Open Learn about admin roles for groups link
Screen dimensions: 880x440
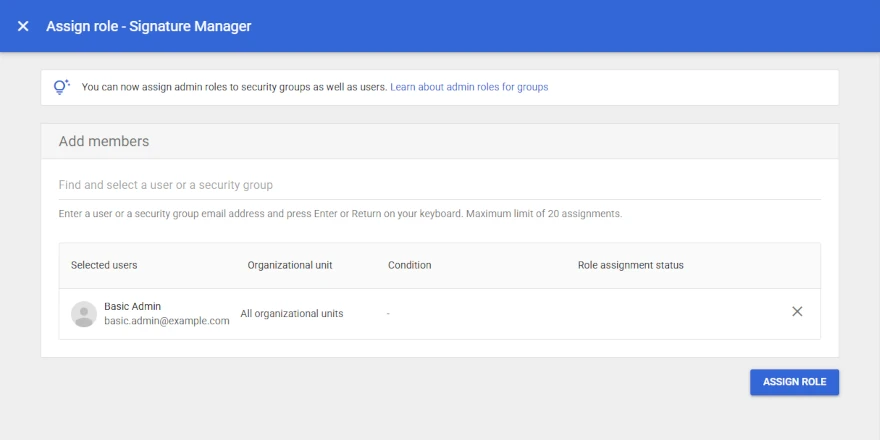[469, 87]
